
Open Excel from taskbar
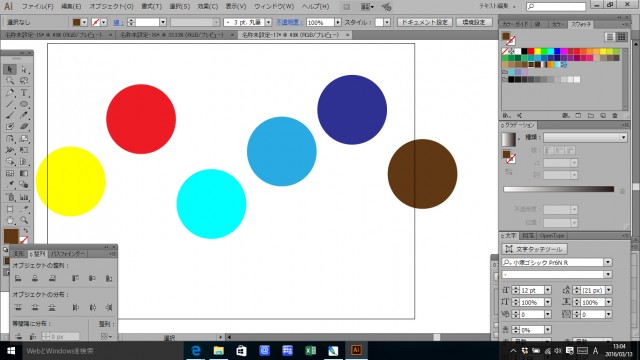coord(310,351)
